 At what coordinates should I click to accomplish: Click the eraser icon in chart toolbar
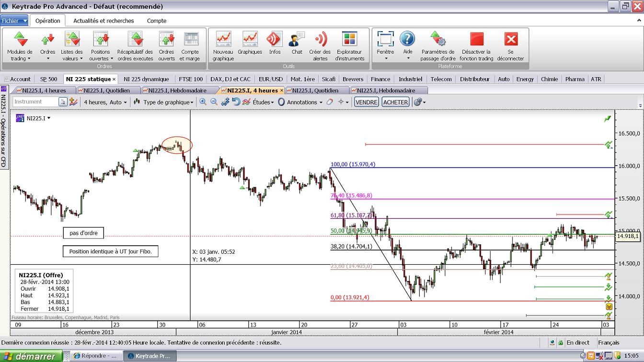pyautogui.click(x=330, y=102)
